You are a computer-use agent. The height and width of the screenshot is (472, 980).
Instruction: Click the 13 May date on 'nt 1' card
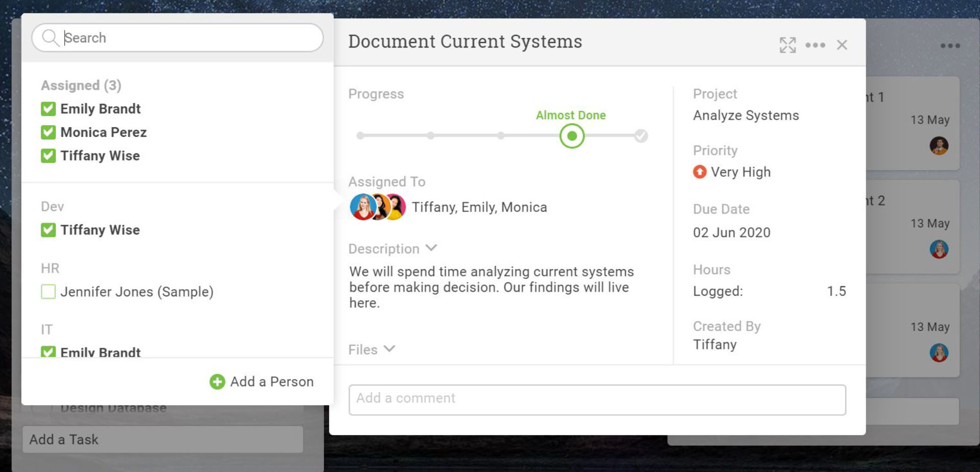930,120
